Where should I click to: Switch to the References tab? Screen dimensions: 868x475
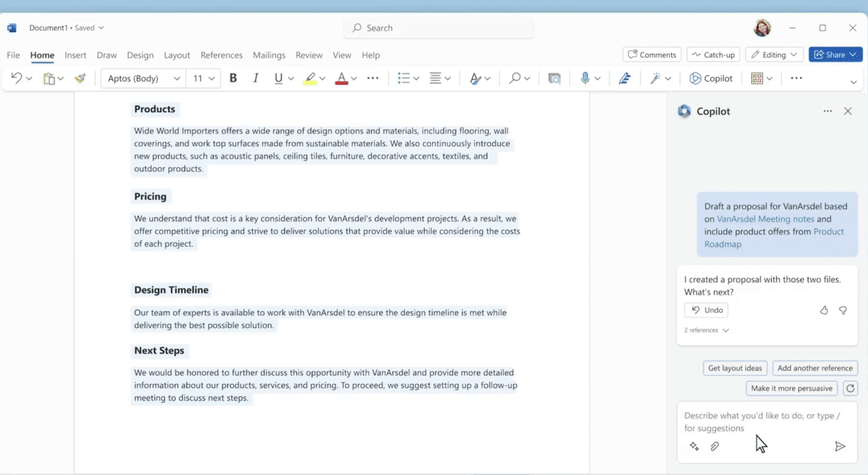click(x=222, y=55)
